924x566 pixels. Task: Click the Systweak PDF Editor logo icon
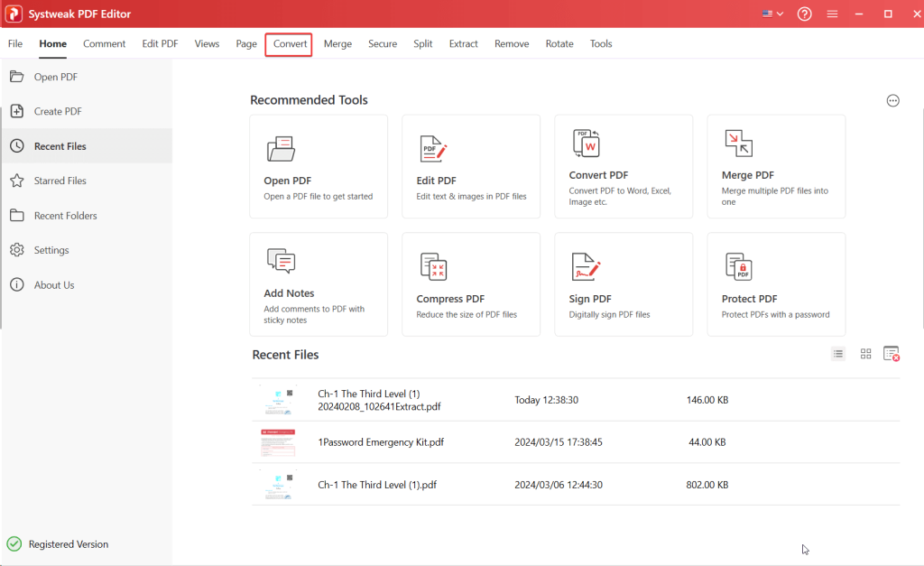(13, 14)
